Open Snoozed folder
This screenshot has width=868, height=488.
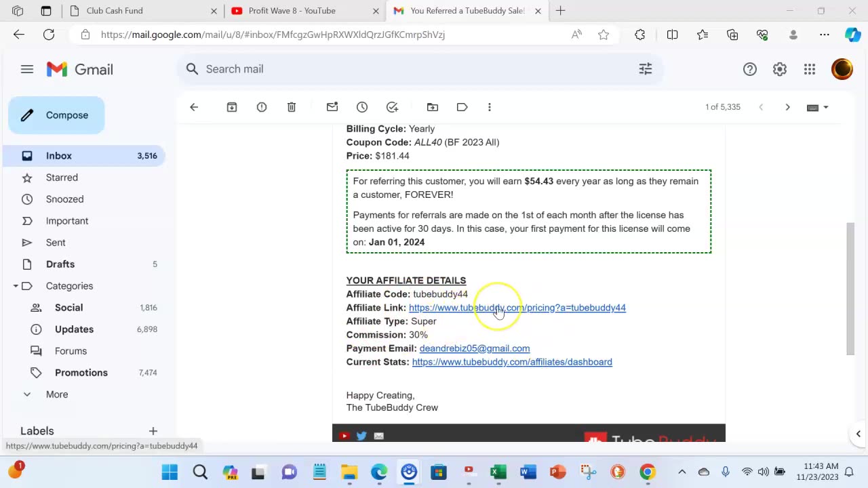[x=83, y=199]
